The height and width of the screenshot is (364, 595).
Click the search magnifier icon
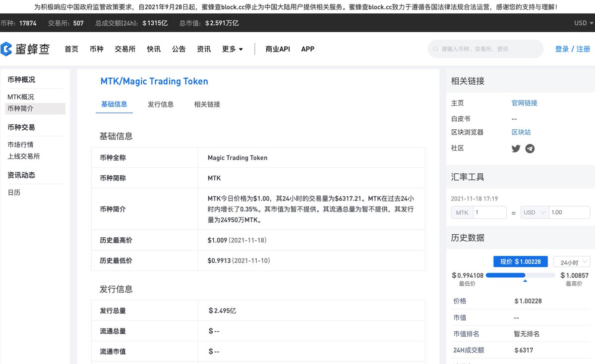(436, 49)
